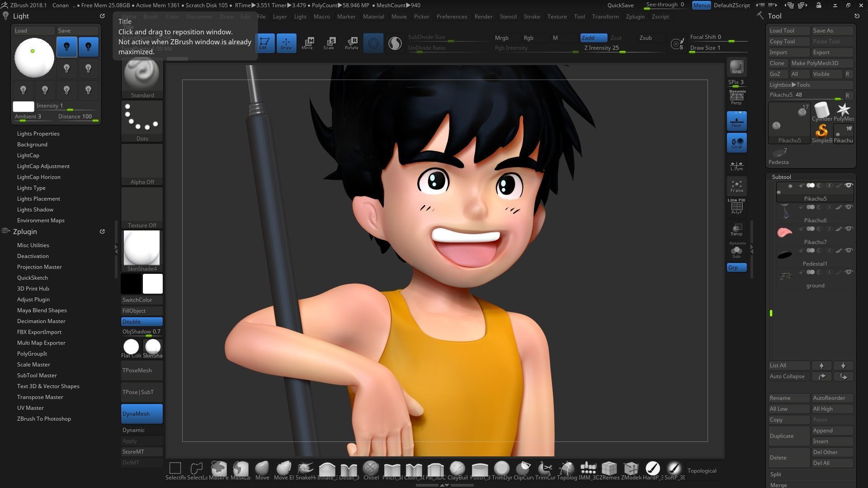Viewport: 868px width, 488px height.
Task: Toggle Perspective distortion
Action: coord(736,97)
